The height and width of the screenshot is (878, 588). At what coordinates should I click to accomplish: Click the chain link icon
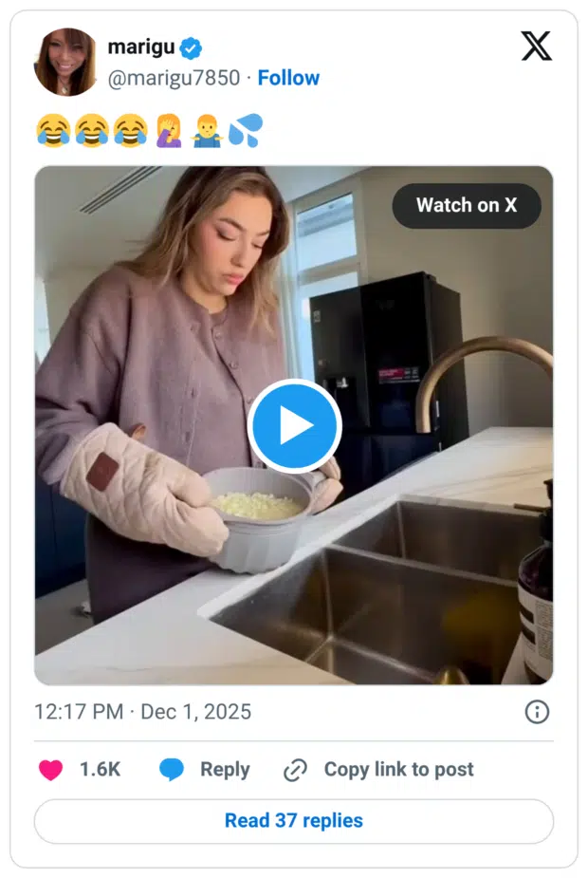pos(295,770)
